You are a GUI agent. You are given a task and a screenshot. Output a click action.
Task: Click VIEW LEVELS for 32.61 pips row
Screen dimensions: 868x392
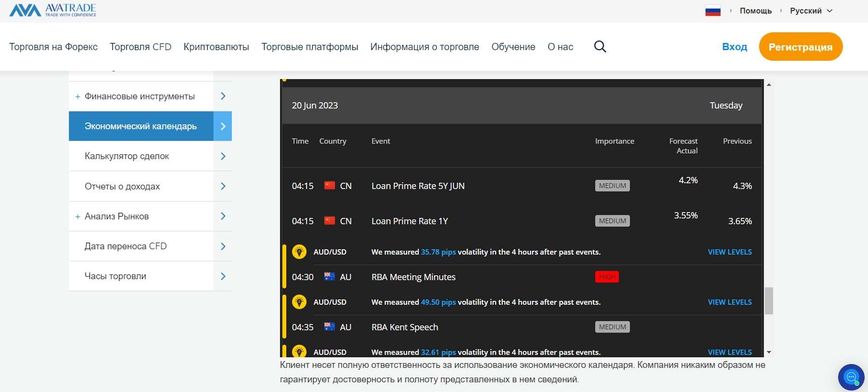[x=730, y=352]
